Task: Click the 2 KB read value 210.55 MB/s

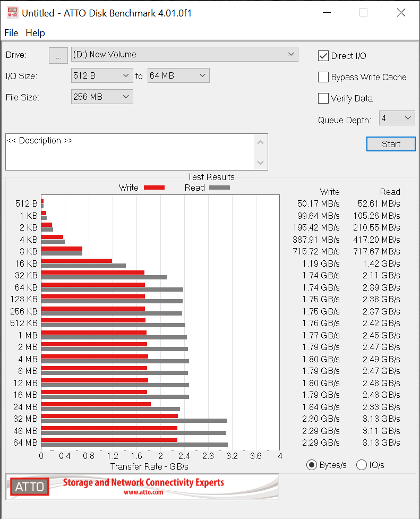Action: [376, 227]
